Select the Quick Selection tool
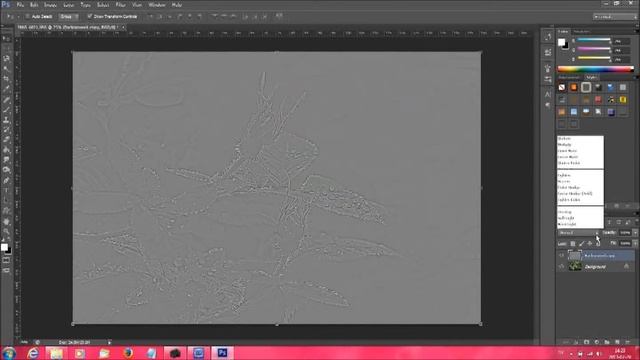Image resolution: width=640 pixels, height=360 pixels. pos(6,69)
